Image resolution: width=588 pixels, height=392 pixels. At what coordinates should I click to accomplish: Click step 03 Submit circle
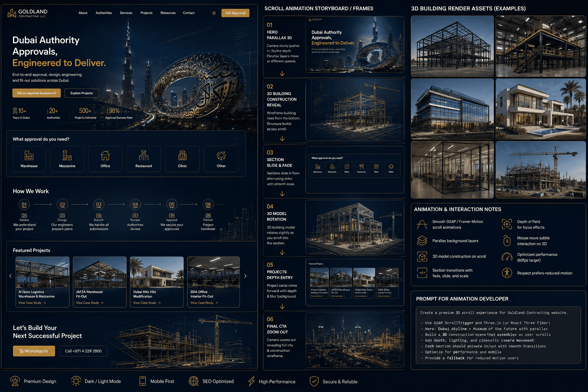(x=99, y=204)
